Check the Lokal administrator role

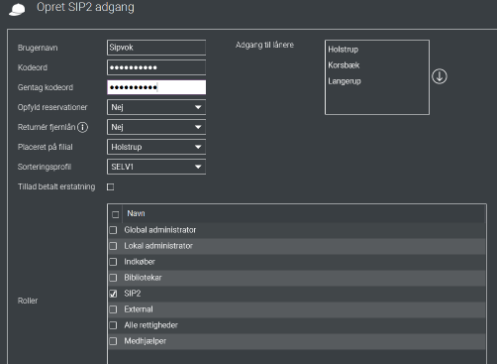pos(113,246)
